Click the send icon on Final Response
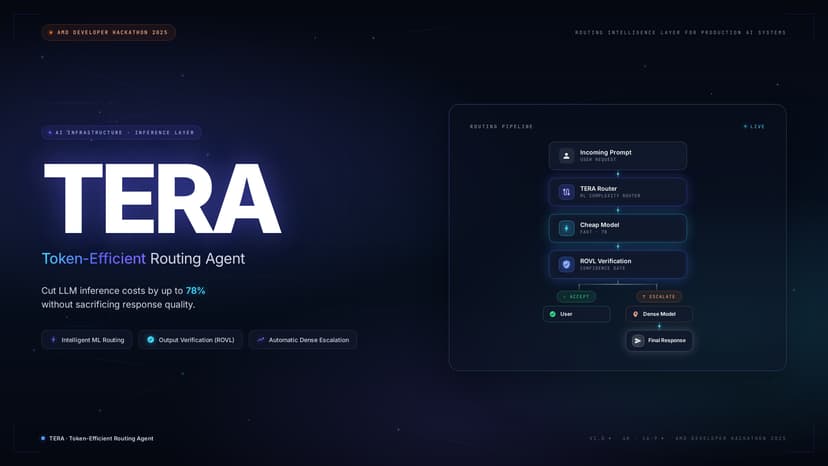 tap(637, 341)
